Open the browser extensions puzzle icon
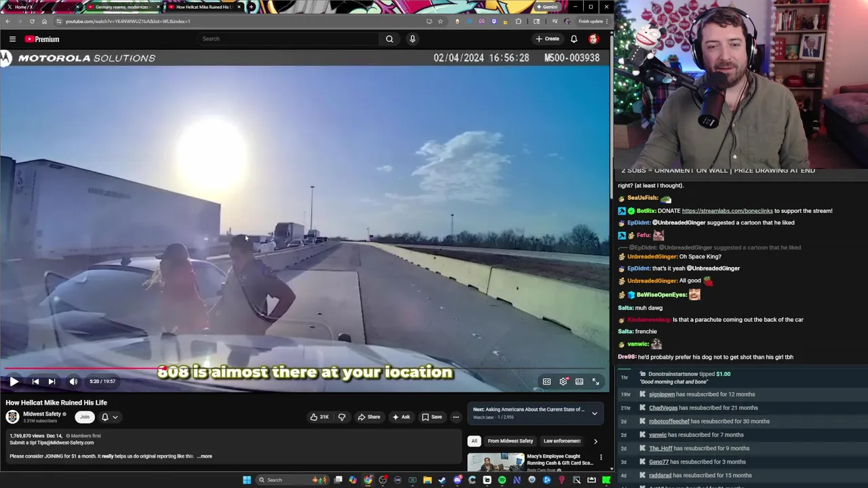This screenshot has width=868, height=488. [x=518, y=21]
